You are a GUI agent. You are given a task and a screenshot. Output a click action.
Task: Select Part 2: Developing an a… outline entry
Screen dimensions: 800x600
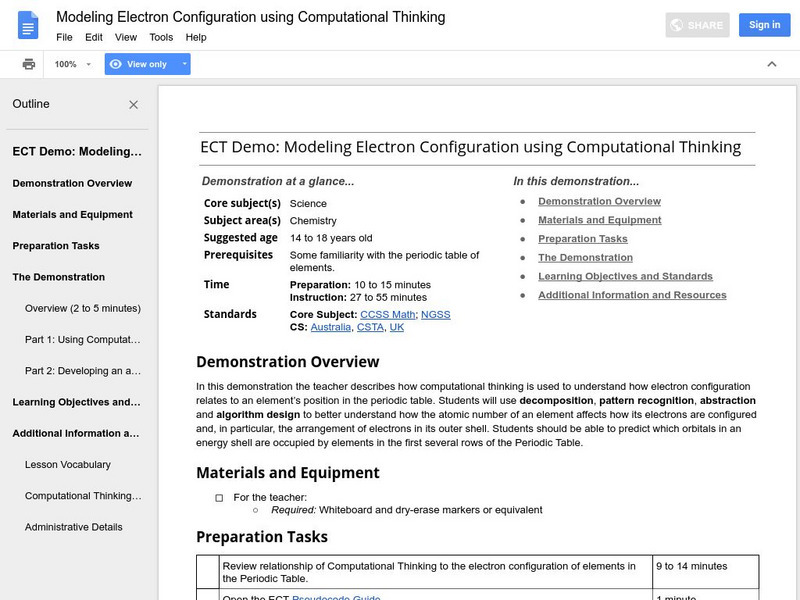pos(83,370)
